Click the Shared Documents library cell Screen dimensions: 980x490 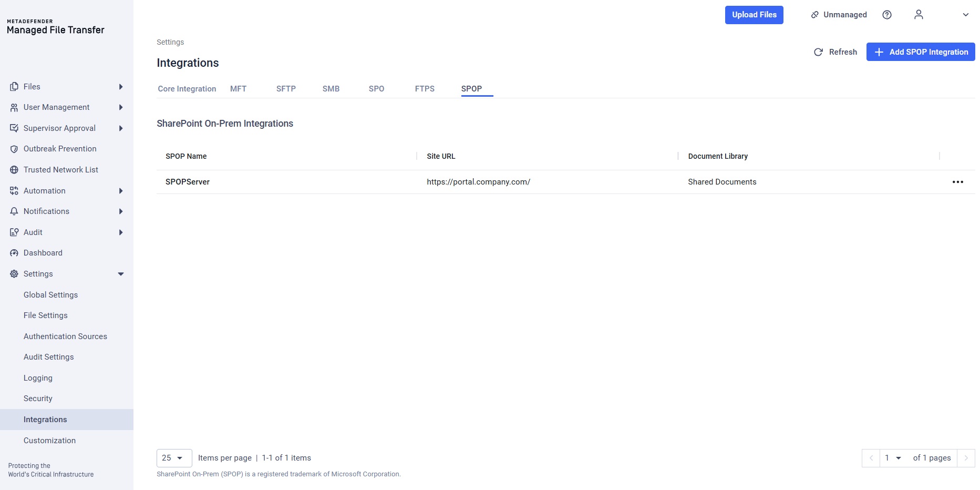point(722,182)
